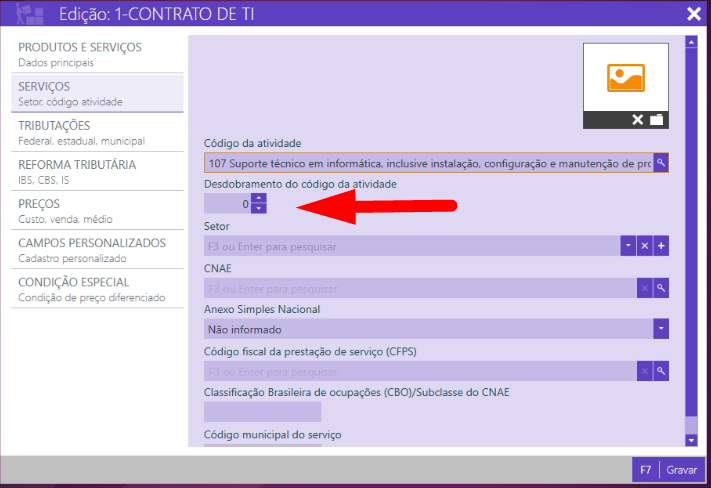Search CNAE with magnifier icon

[x=660, y=288]
